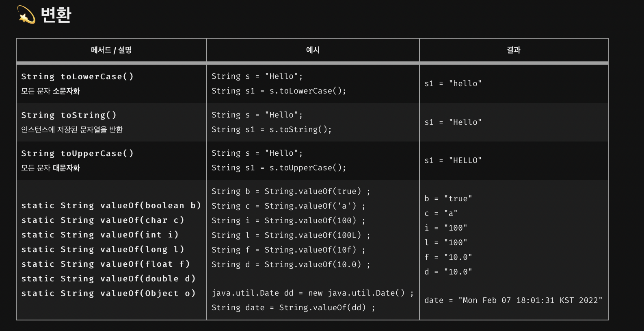The height and width of the screenshot is (331, 644).
Task: Click the s.toLowerCase() example code line
Action: click(279, 91)
